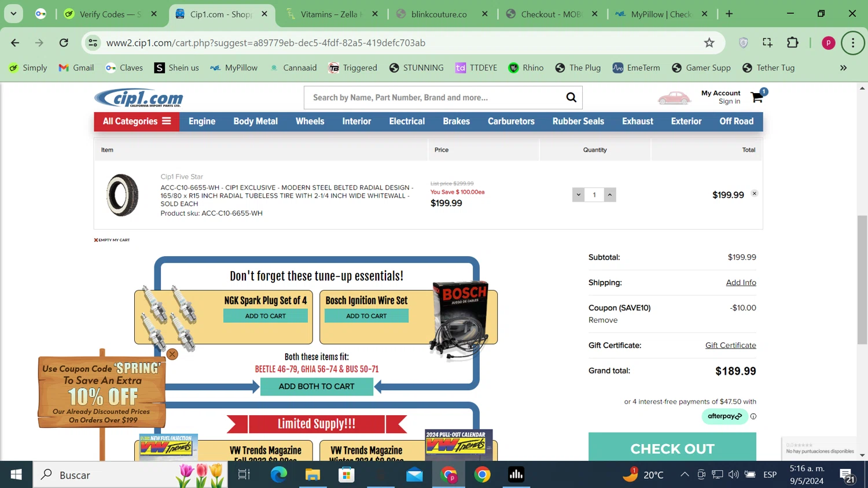Open the Off Road category
Viewport: 868px width, 488px height.
coord(737,121)
